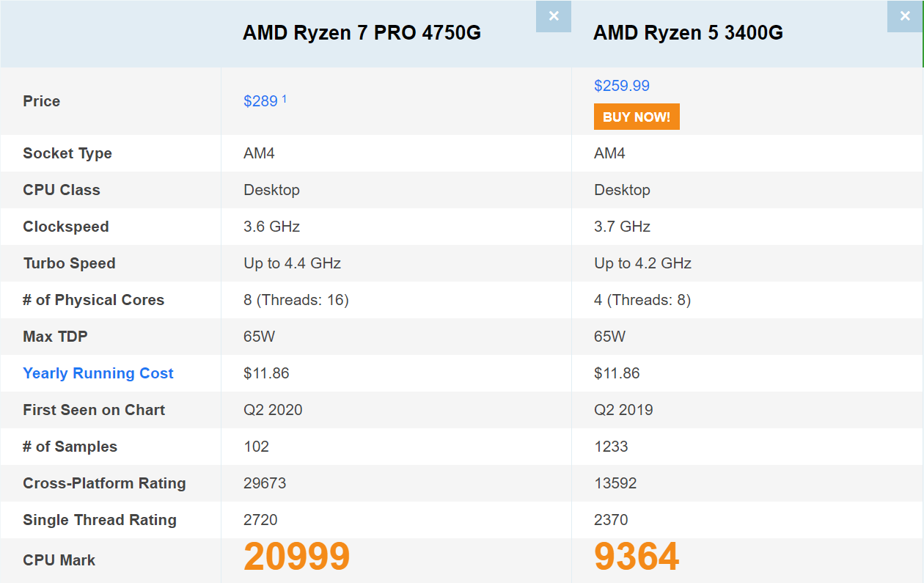Click the 29673 cross-platform rating
Image resolution: width=924 pixels, height=583 pixels.
[265, 483]
